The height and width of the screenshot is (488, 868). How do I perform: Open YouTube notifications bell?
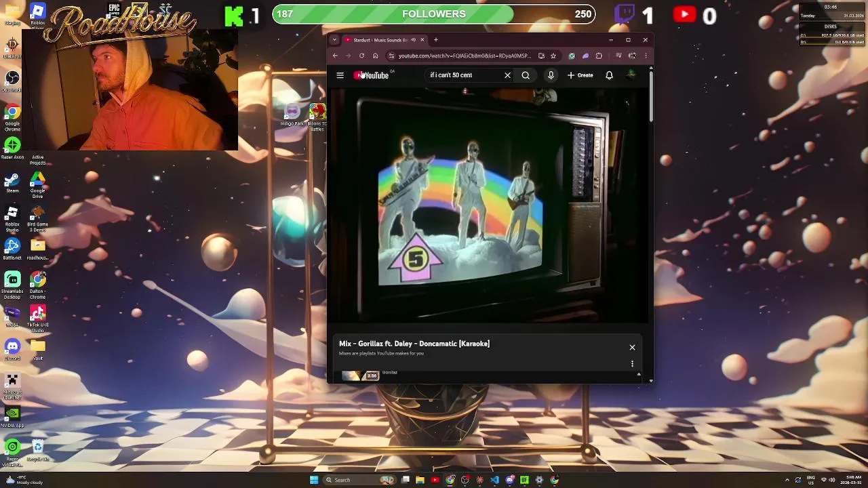point(609,75)
